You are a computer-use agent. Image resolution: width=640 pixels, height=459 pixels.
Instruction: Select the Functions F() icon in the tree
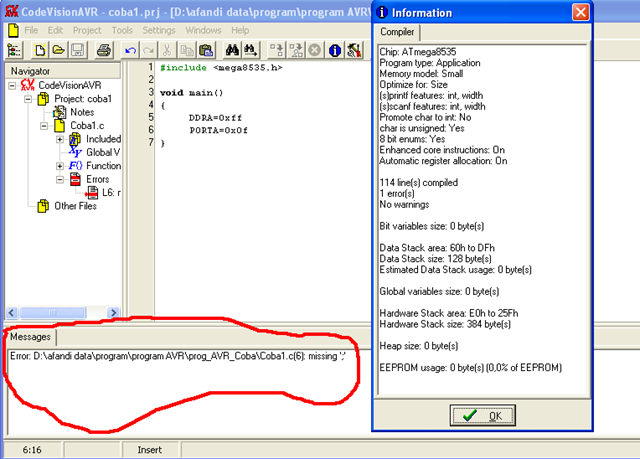76,166
